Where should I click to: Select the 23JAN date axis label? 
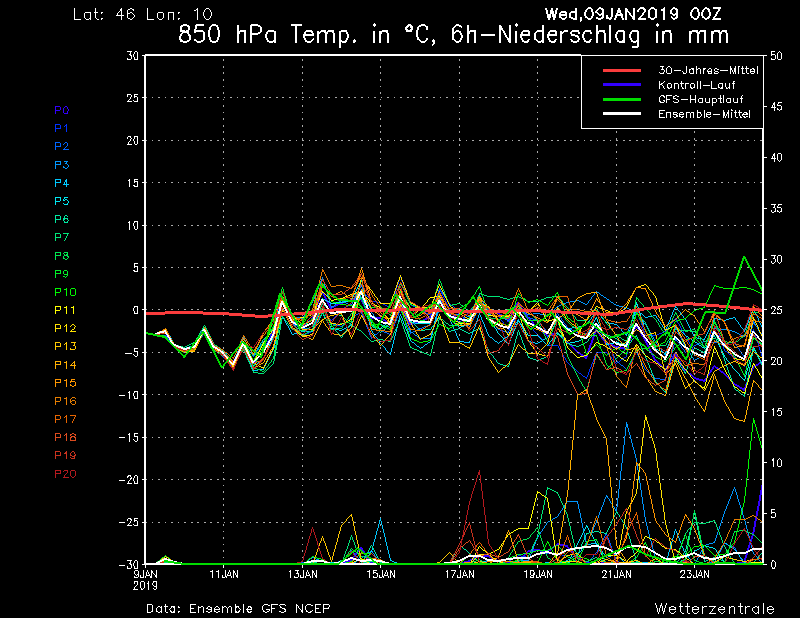coord(694,575)
